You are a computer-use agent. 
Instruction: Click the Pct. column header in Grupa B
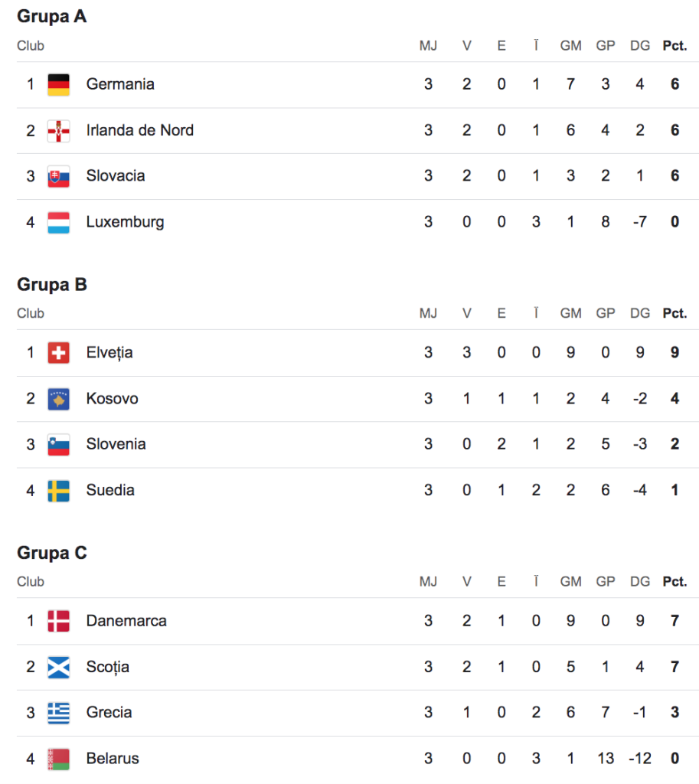tap(675, 313)
